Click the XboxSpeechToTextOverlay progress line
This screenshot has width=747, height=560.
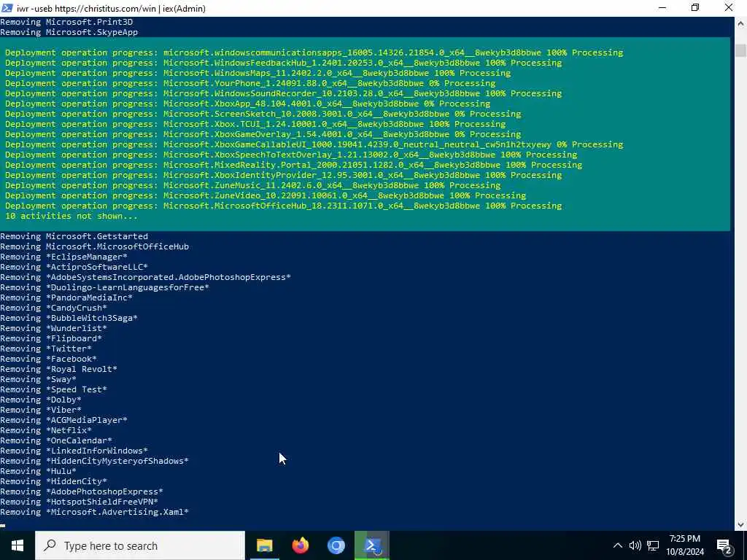tap(291, 155)
